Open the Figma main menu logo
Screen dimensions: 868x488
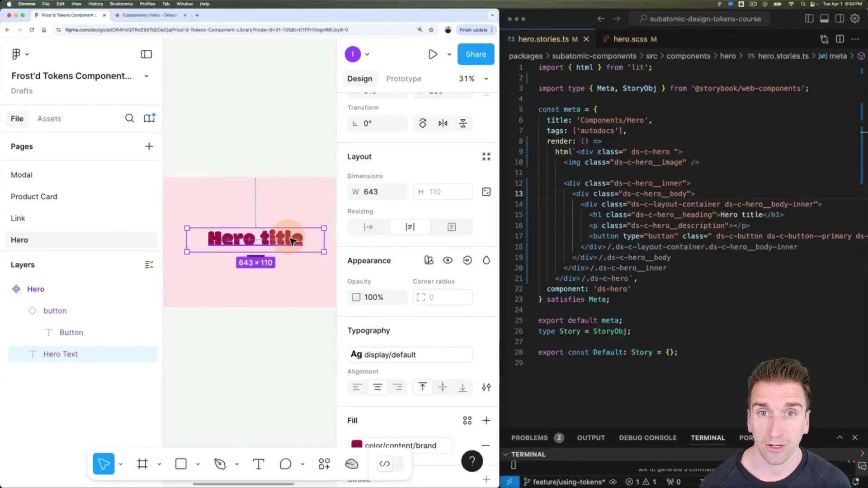(x=16, y=54)
